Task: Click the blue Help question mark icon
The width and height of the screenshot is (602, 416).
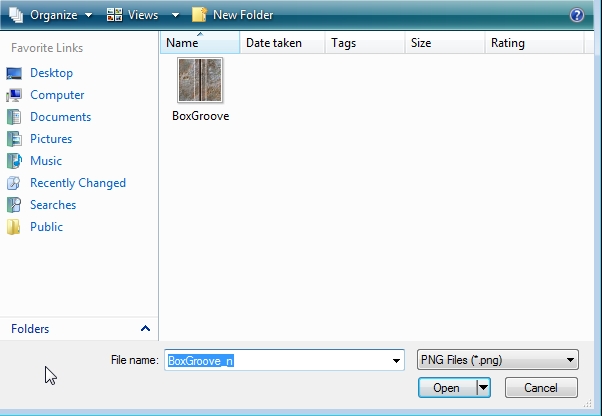Action: pos(576,15)
